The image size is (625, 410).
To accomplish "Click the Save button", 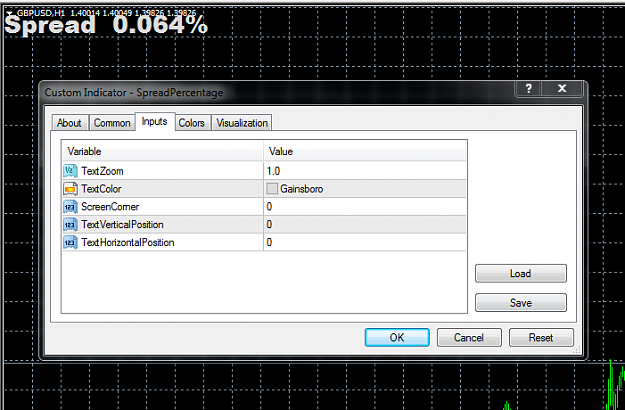I will coord(521,303).
